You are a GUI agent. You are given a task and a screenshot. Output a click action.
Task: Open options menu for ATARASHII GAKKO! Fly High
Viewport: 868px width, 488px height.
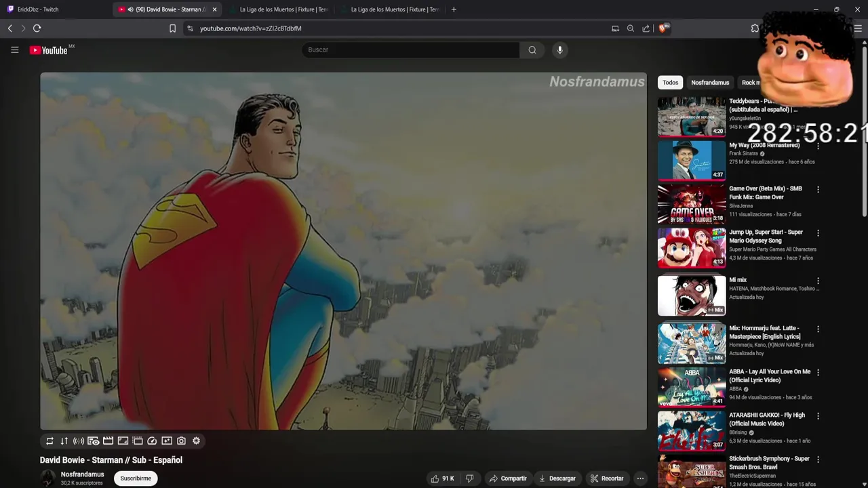818,416
